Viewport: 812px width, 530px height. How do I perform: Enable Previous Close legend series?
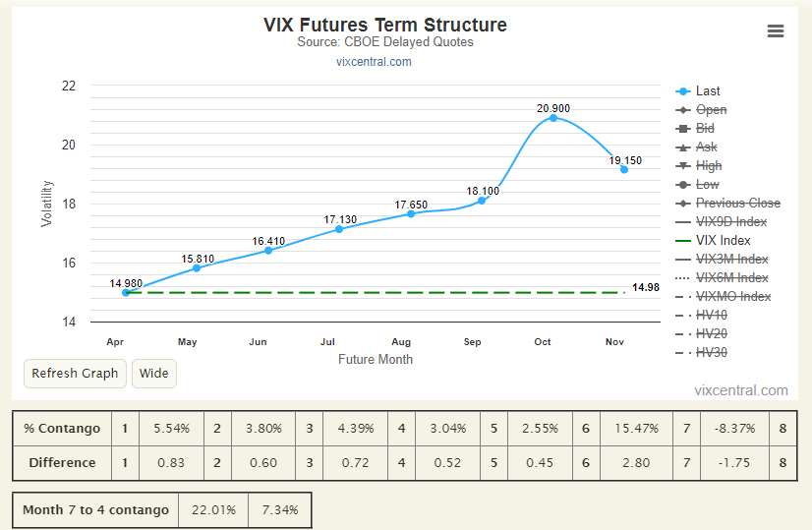click(728, 204)
